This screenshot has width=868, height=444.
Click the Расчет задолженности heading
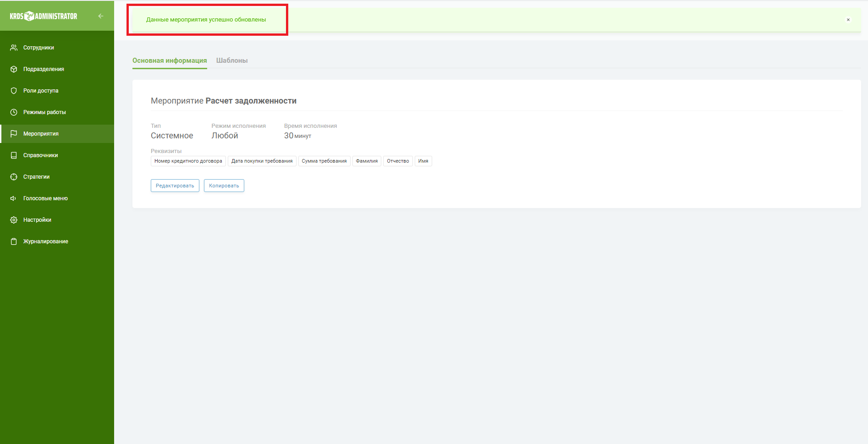[251, 101]
